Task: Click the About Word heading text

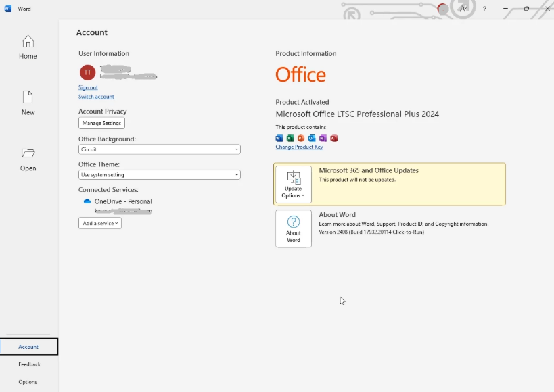Action: pyautogui.click(x=337, y=215)
